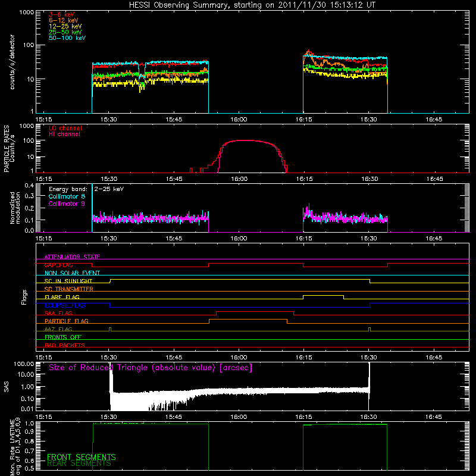Click the SC IN SUNLIGHT flag label
Screen dimensions: 476x476
pos(68,281)
